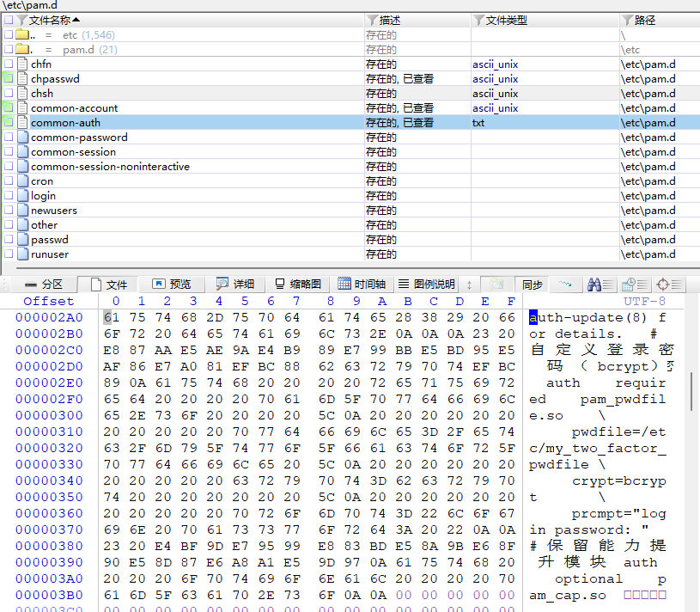Viewport: 700px width, 612px height.
Task: Switch to the 文件 tab
Action: click(108, 285)
